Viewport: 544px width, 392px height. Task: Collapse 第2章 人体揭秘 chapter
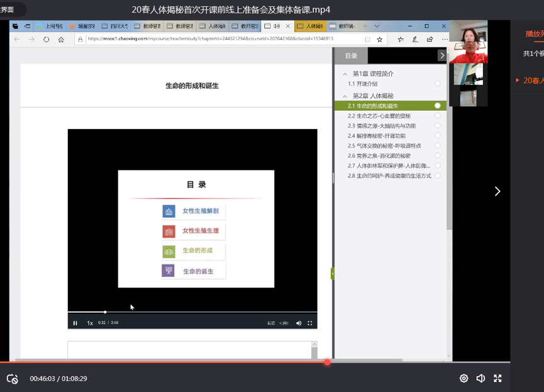pyautogui.click(x=345, y=96)
